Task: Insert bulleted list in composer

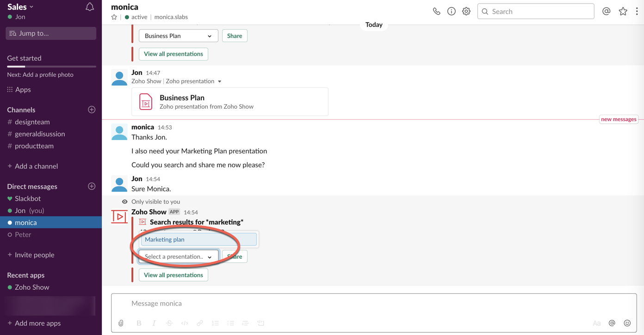Action: [x=230, y=323]
